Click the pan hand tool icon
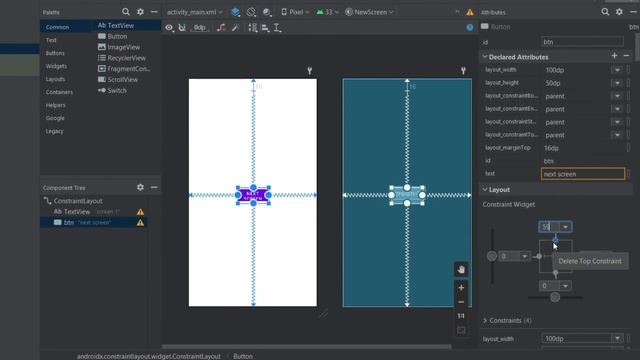640x360 pixels. click(461, 269)
